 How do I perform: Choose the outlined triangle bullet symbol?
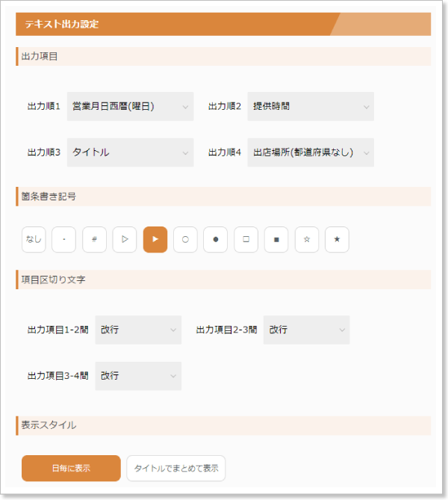[x=125, y=239]
